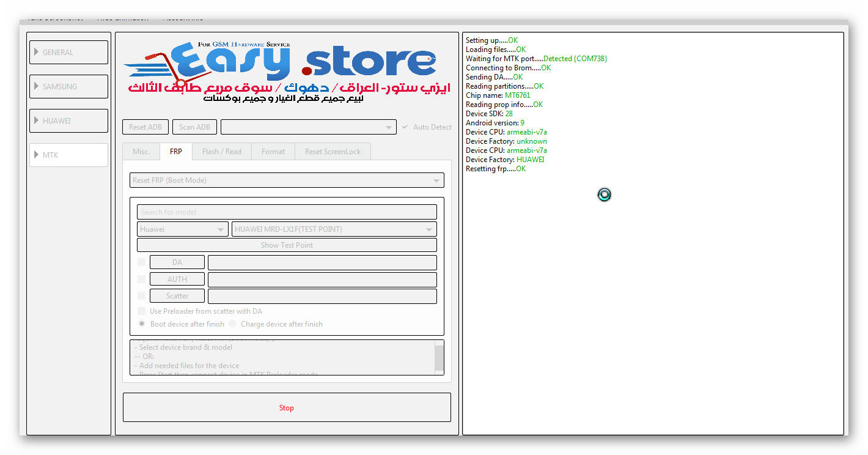This screenshot has height=455, width=868.
Task: Click the 'Chip name: MT6761' log line
Action: (x=498, y=95)
